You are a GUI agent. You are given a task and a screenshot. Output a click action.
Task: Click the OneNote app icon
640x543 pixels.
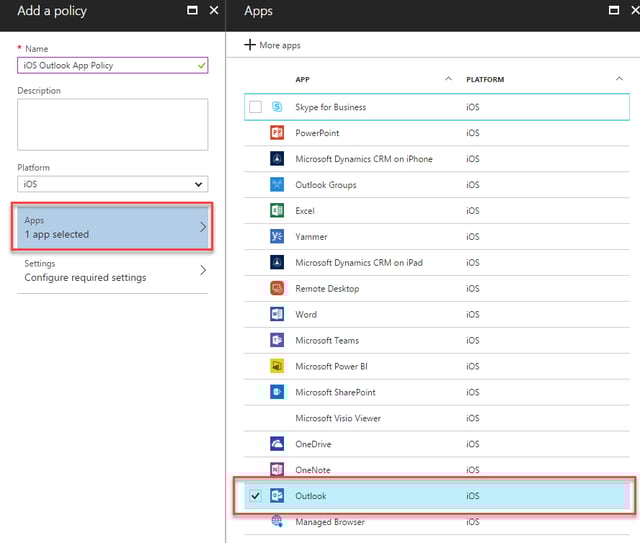point(277,470)
